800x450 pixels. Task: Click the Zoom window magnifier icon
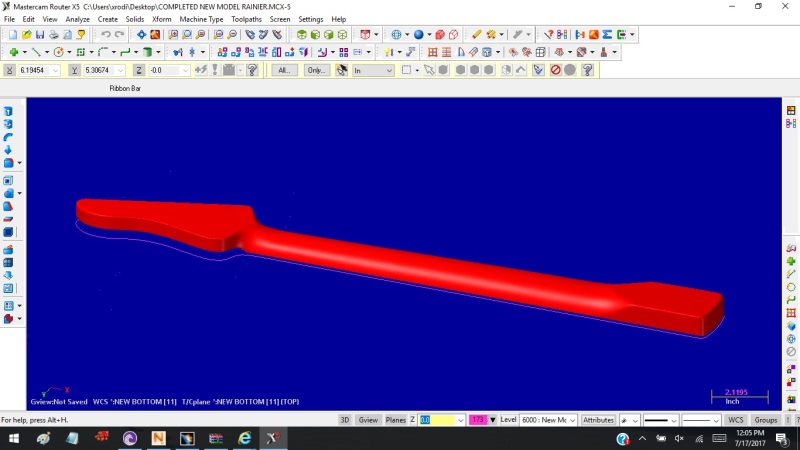[x=173, y=35]
